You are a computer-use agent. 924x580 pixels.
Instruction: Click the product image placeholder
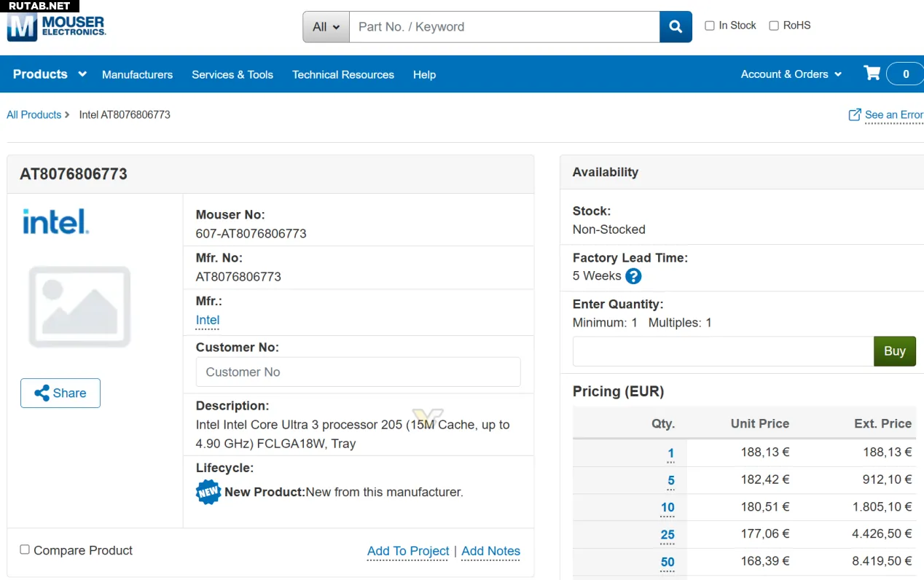(x=79, y=307)
